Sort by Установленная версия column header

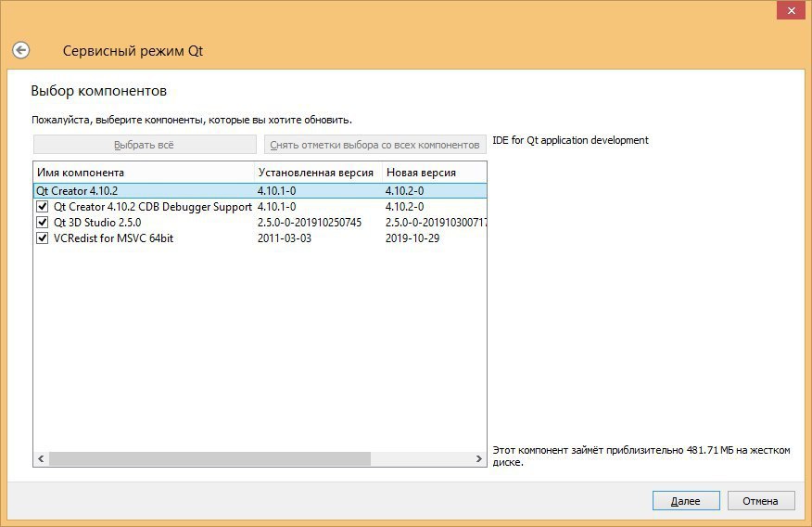pos(319,172)
